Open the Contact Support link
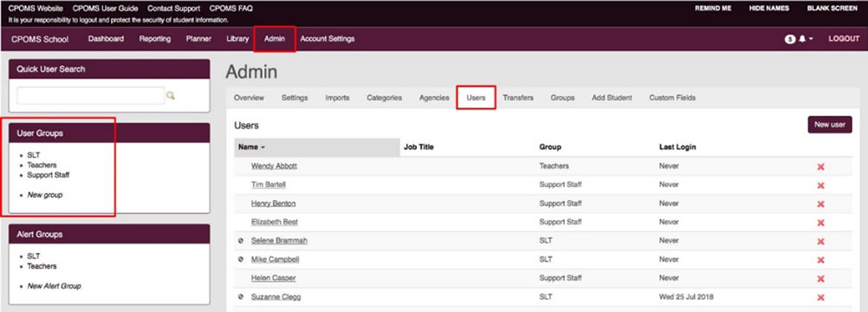868x312 pixels. point(174,9)
